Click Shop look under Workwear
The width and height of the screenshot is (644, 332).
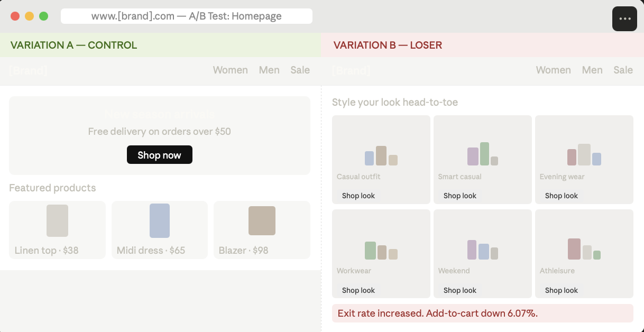358,290
